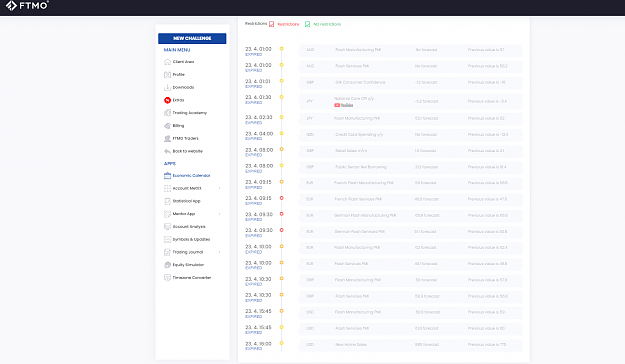
Task: Select the 'Public Sector Net Borrowing' event
Action: 361,167
